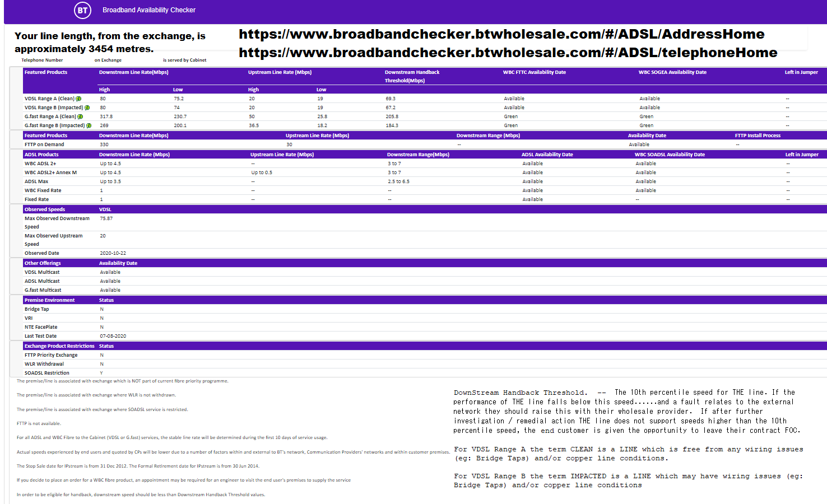The height and width of the screenshot is (504, 827).
Task: Click the Telephone Number label
Action: (42, 60)
